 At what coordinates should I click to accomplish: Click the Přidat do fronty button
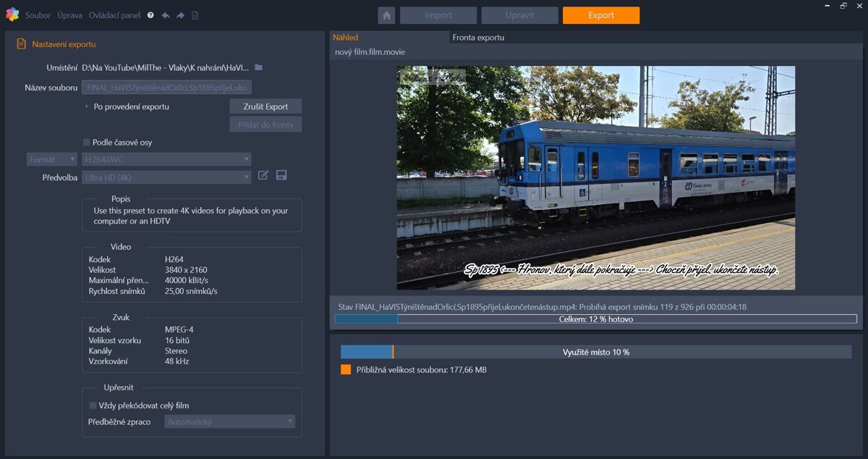click(x=265, y=125)
